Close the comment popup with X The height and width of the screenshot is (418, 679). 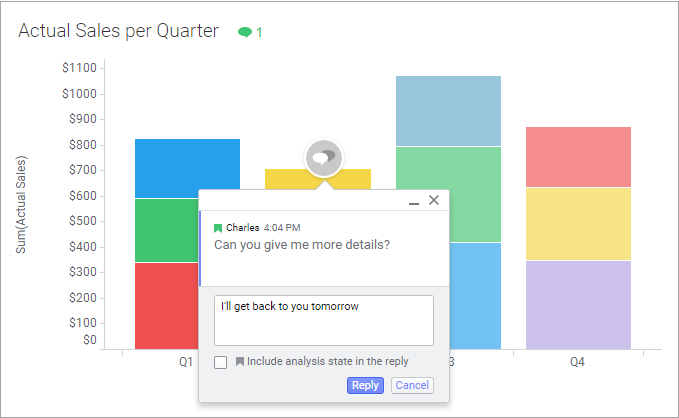click(434, 200)
